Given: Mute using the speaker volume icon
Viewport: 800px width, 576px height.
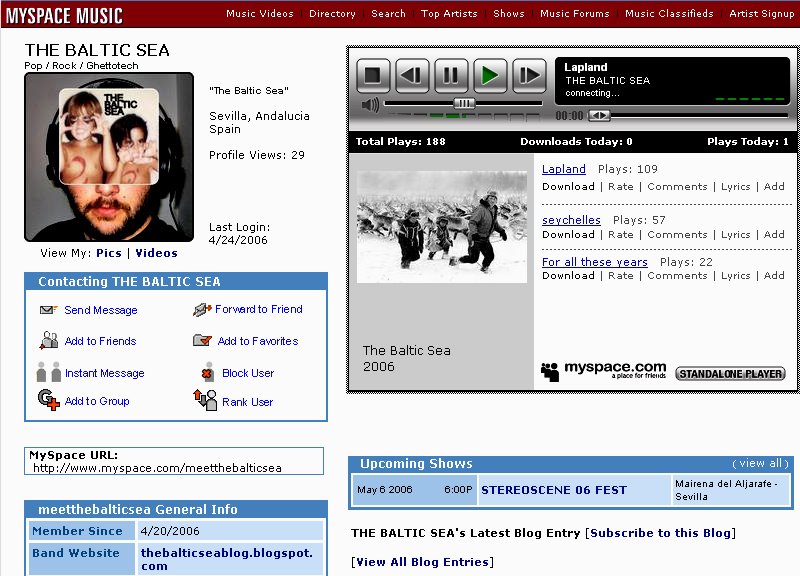Looking at the screenshot, I should point(370,105).
